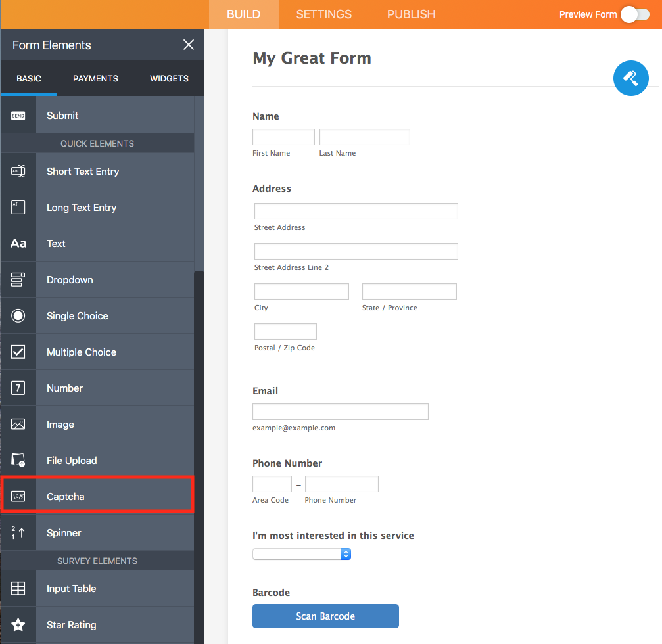Select the Star Rating element icon
The width and height of the screenshot is (662, 644).
(x=18, y=624)
